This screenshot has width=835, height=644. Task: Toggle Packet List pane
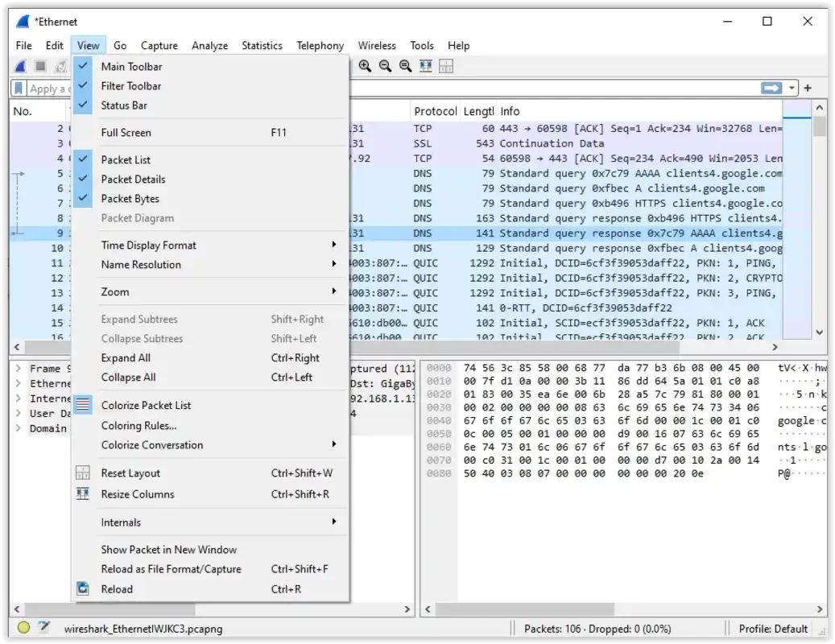[x=210, y=159]
